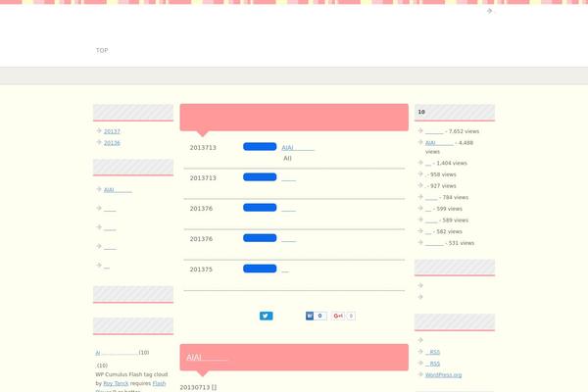This screenshot has width=588, height=392.
Task: Open the popular post with 1,404 views
Action: click(x=428, y=164)
